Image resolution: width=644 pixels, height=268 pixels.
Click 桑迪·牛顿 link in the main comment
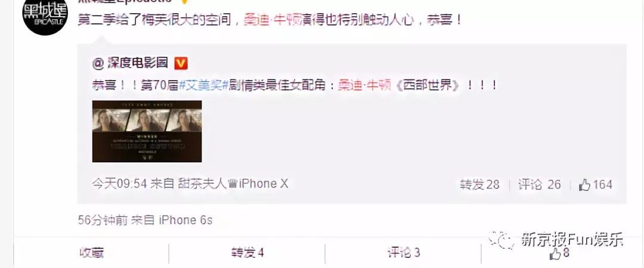[270, 20]
